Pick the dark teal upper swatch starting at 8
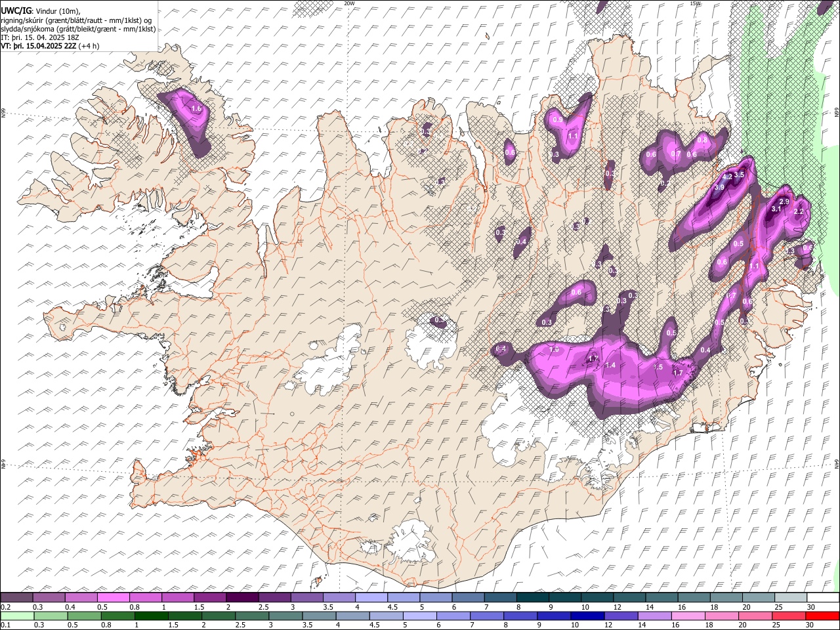This screenshot has width=840, height=630. point(532,597)
